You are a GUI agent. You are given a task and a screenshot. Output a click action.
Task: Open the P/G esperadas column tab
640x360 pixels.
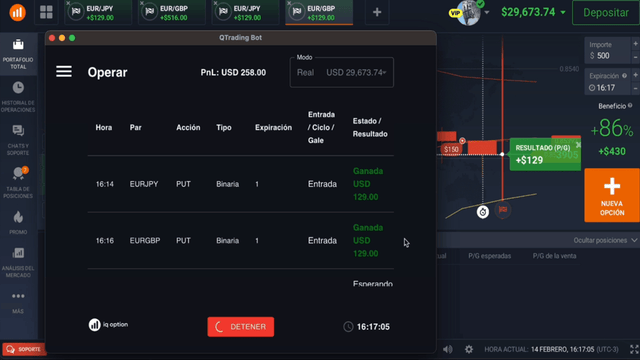[489, 256]
